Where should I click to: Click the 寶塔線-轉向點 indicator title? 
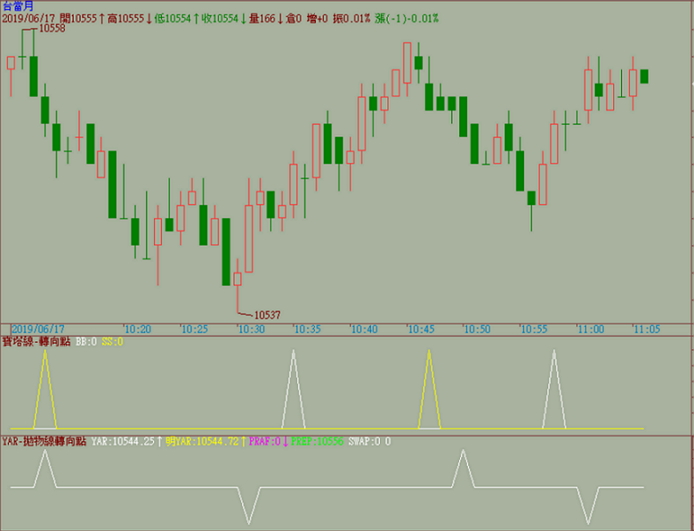[x=36, y=342]
